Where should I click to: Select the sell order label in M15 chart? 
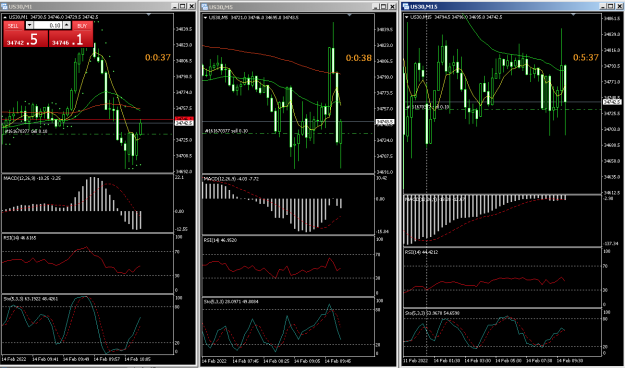tap(428, 107)
